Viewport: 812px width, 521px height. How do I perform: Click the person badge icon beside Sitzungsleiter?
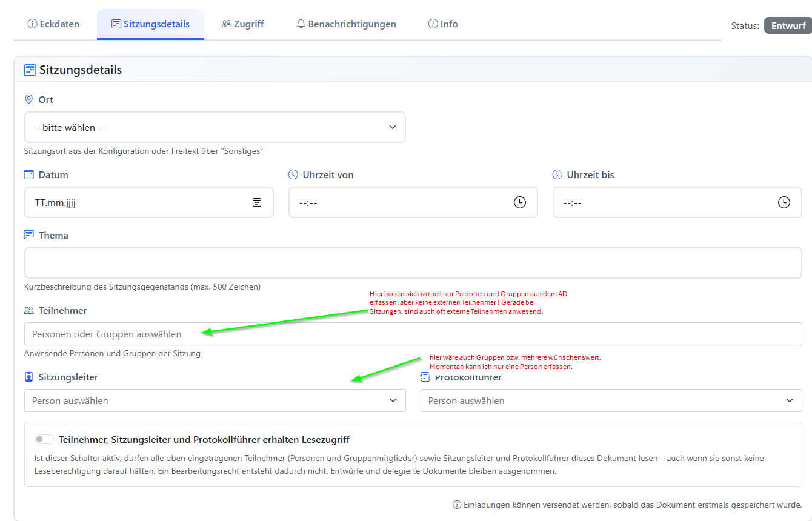click(x=28, y=377)
